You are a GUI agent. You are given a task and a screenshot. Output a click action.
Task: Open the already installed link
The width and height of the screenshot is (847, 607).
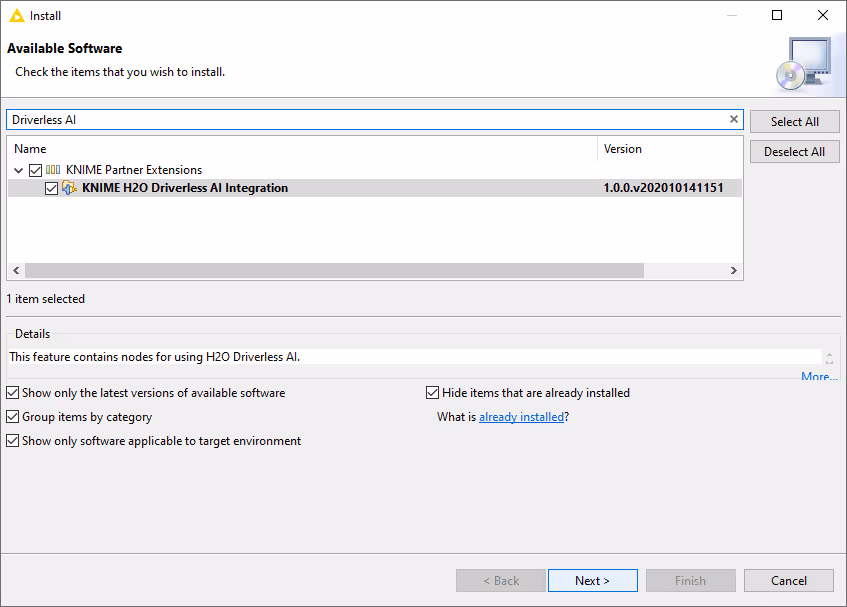521,417
